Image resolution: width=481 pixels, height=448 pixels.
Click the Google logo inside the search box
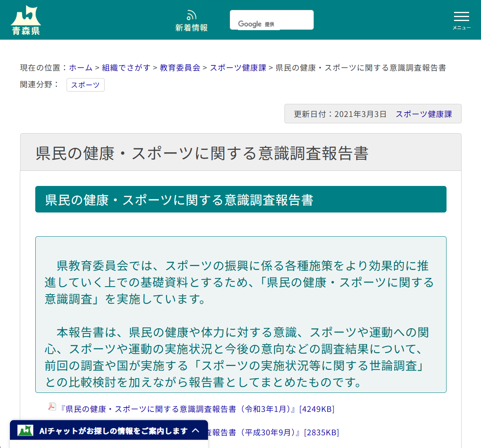tap(250, 24)
